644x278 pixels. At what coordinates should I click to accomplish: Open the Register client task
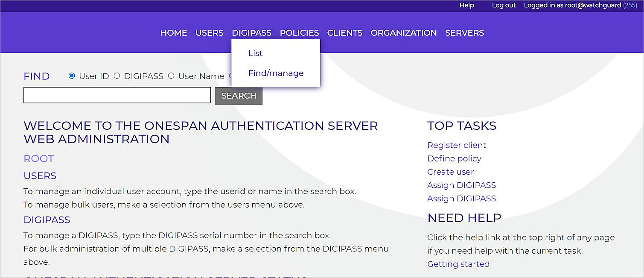click(x=456, y=145)
